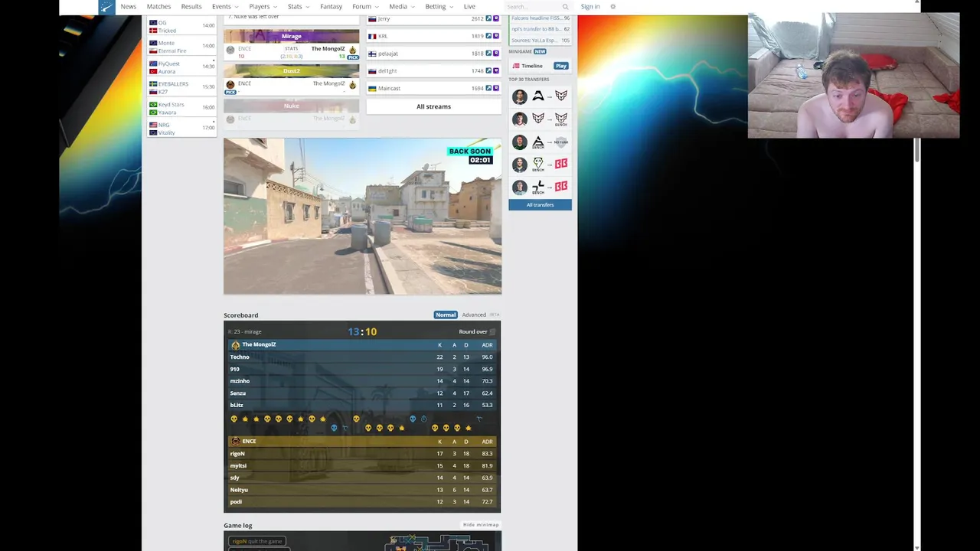Open the NRG vs Vitality match
This screenshot has width=980, height=551.
(182, 129)
